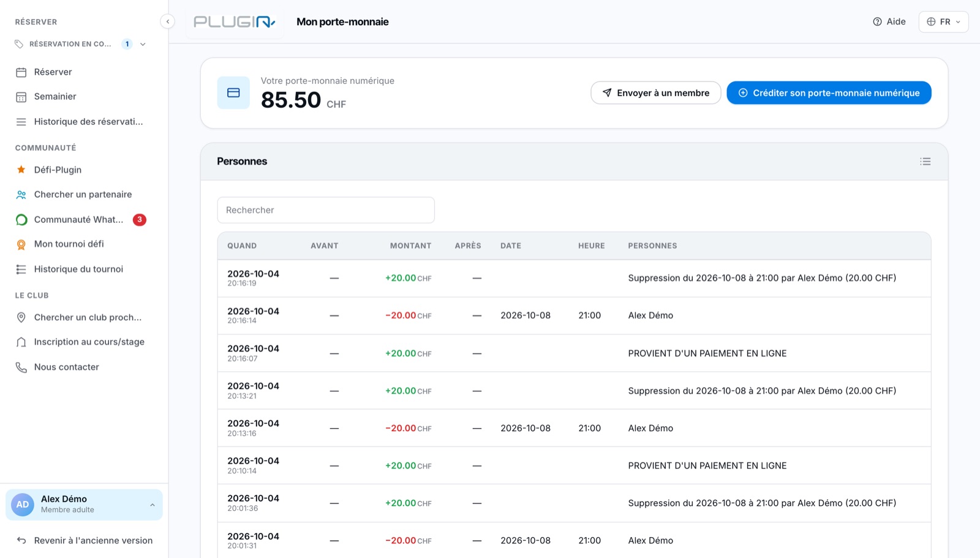Select the Inscription au cours/stage item

[81, 342]
